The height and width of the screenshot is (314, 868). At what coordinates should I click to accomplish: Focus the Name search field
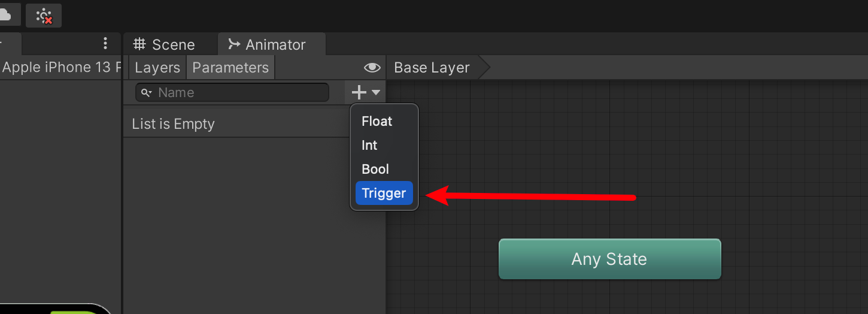point(232,92)
